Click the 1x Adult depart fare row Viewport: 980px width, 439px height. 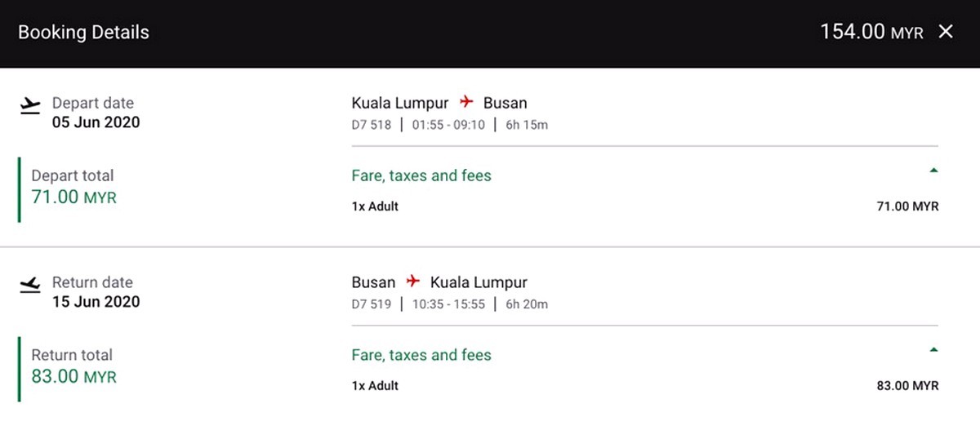(x=645, y=206)
